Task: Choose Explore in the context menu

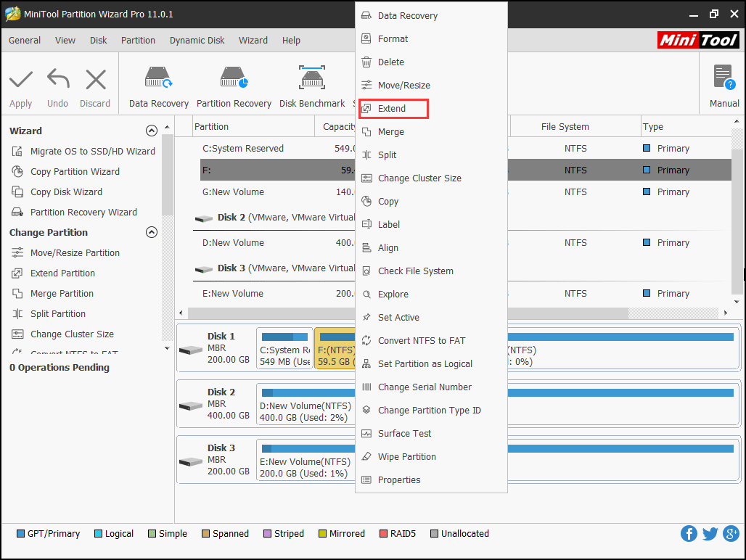Action: 431,295
